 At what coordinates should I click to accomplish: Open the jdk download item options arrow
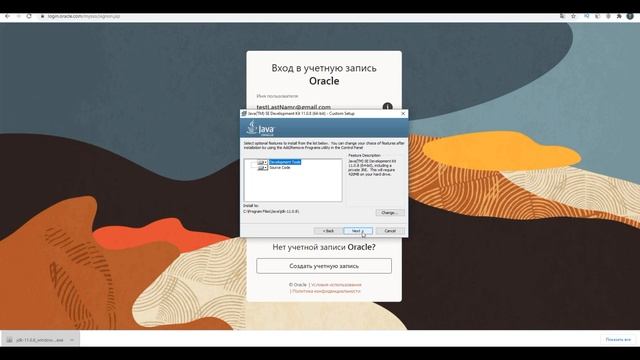pyautogui.click(x=72, y=340)
